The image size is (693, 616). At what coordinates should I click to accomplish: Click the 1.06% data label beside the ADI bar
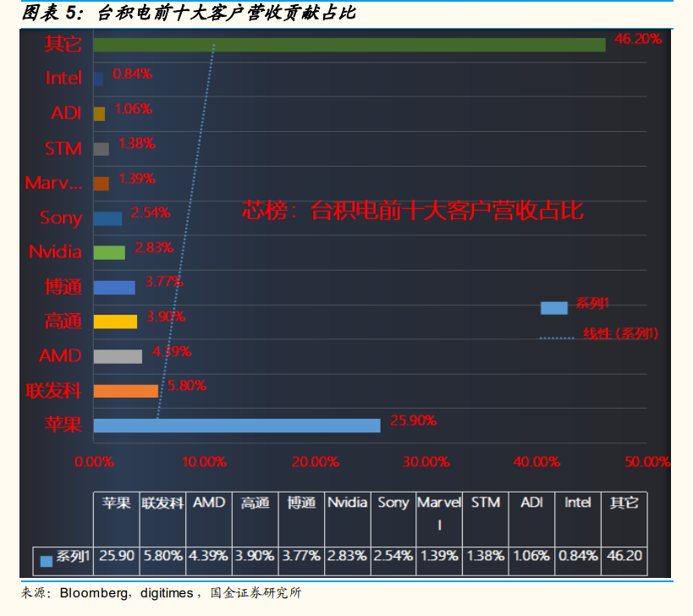[x=133, y=108]
